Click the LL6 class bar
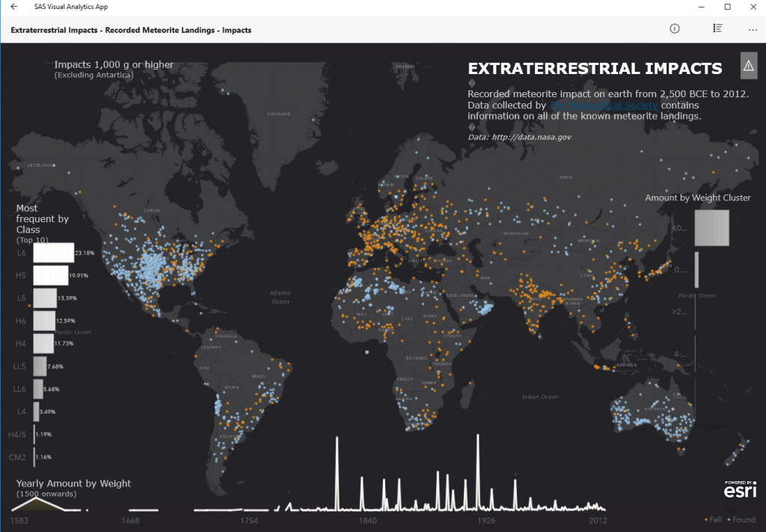 [x=38, y=389]
